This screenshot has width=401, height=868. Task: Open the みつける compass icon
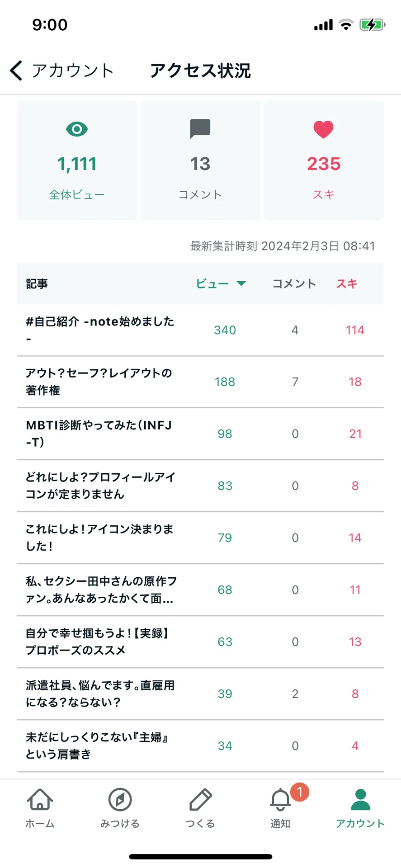click(120, 799)
